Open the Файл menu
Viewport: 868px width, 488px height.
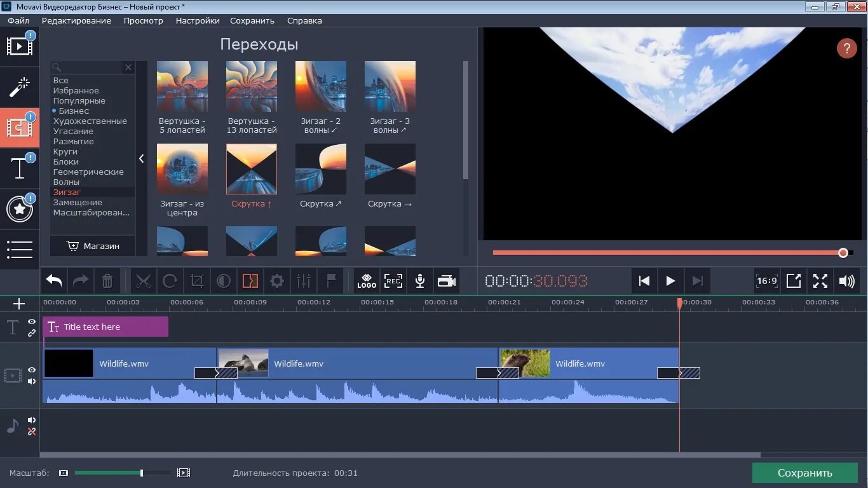pyautogui.click(x=18, y=20)
